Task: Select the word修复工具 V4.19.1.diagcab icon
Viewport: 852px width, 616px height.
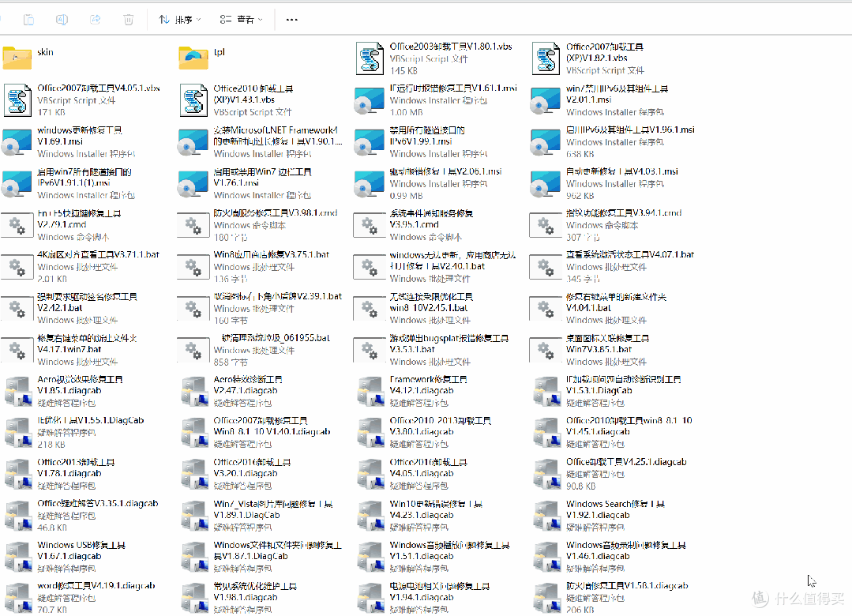Action: coord(17,598)
